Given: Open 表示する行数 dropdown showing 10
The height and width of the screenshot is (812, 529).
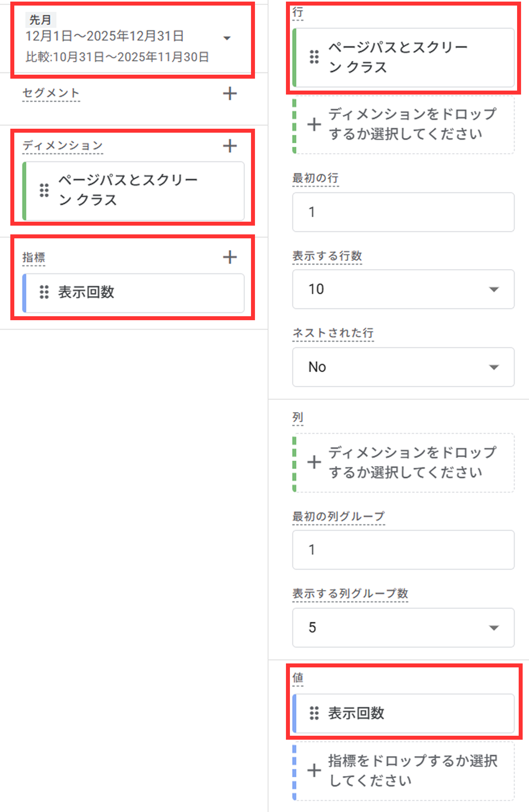Looking at the screenshot, I should tap(493, 289).
